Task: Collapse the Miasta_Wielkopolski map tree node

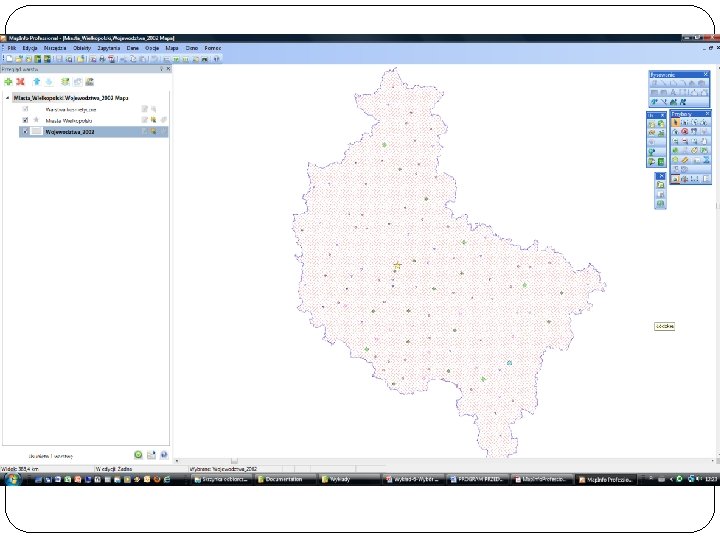Action: (x=7, y=98)
